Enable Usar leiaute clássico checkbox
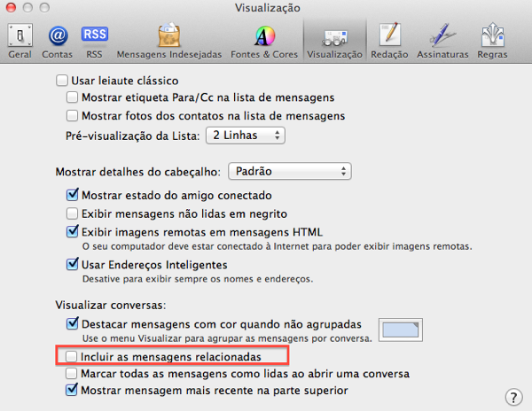Viewport: 532px width, 411px height. (x=62, y=81)
